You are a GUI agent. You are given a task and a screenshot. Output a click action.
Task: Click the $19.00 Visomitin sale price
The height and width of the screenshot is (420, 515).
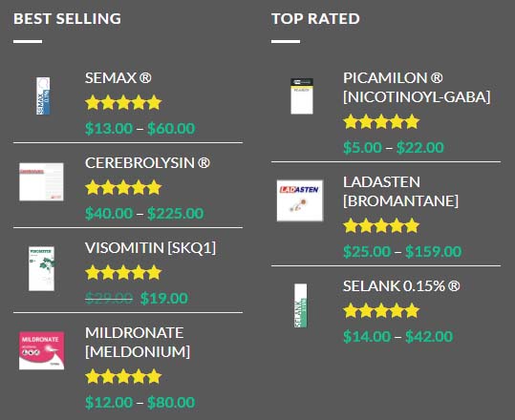tap(164, 298)
